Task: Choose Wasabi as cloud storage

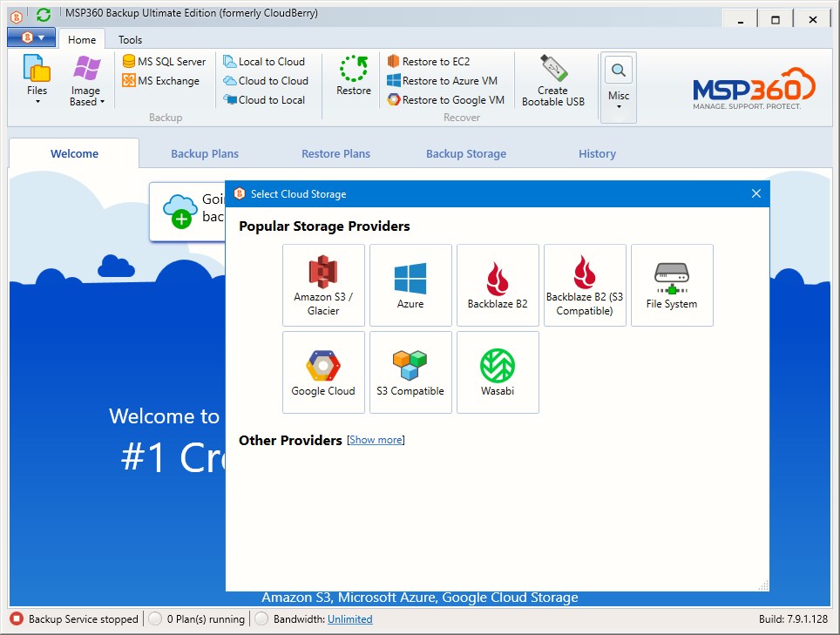Action: 498,372
